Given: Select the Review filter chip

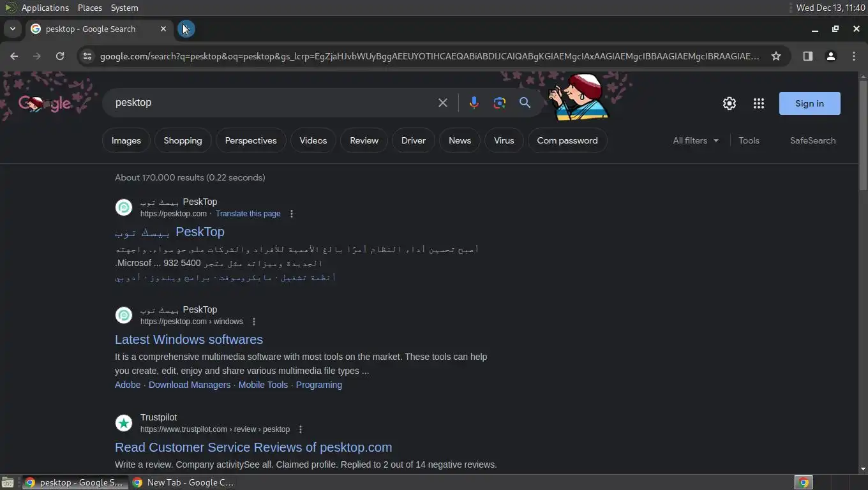Looking at the screenshot, I should point(364,140).
